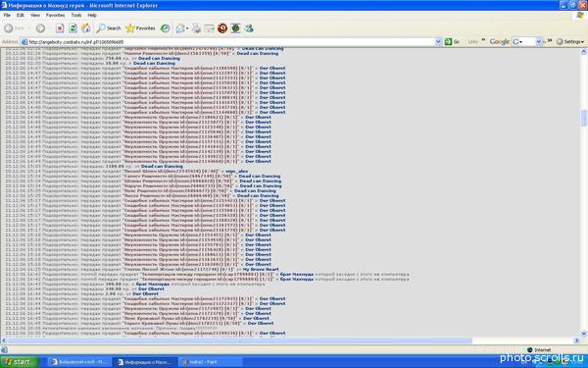The width and height of the screenshot is (588, 368).
Task: Go back using the Back arrow button
Action: (x=9, y=28)
